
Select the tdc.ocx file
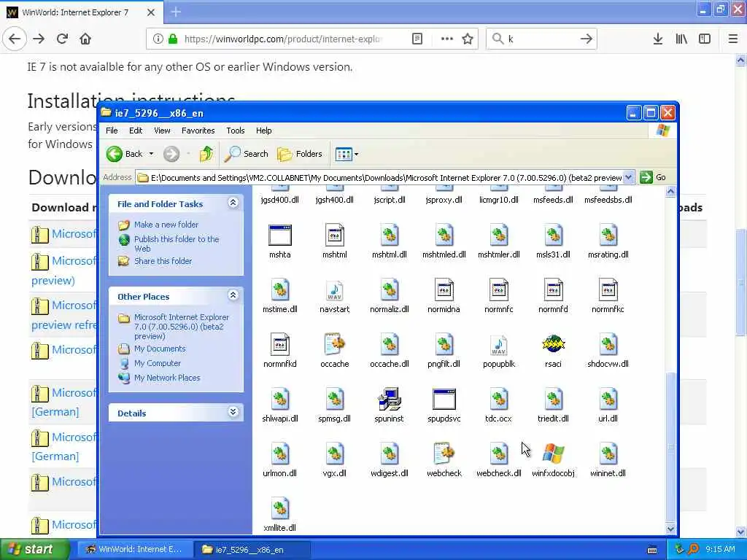[x=498, y=400]
